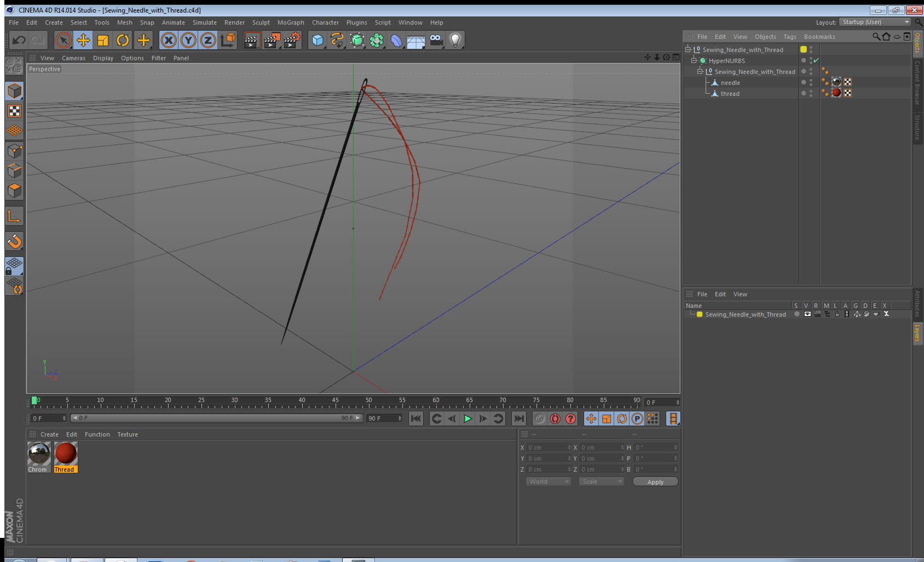Open the Mesh menu
The width and height of the screenshot is (924, 562).
point(124,22)
